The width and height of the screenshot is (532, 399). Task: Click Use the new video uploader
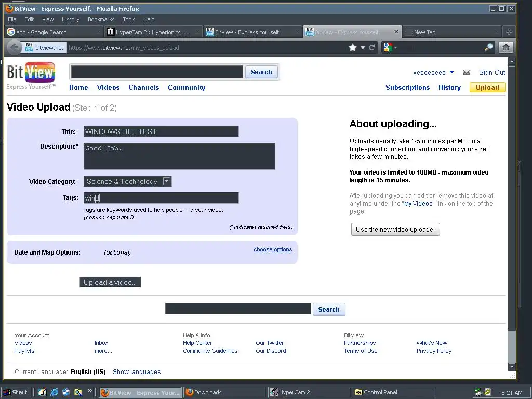coord(395,229)
